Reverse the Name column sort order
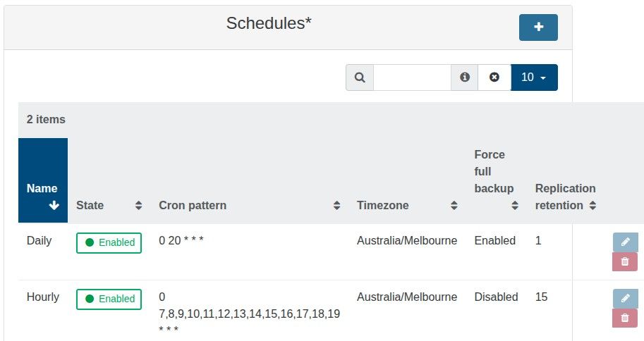This screenshot has width=644, height=341. pos(43,197)
